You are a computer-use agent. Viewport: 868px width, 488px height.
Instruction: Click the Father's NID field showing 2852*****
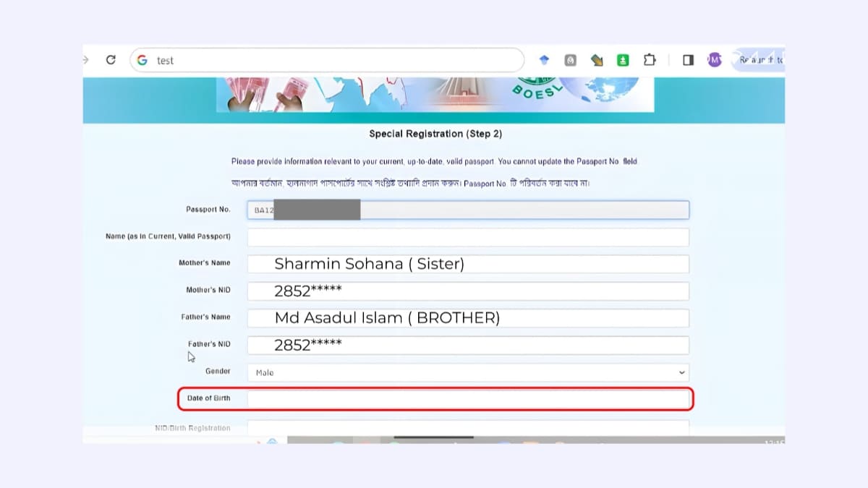point(467,345)
